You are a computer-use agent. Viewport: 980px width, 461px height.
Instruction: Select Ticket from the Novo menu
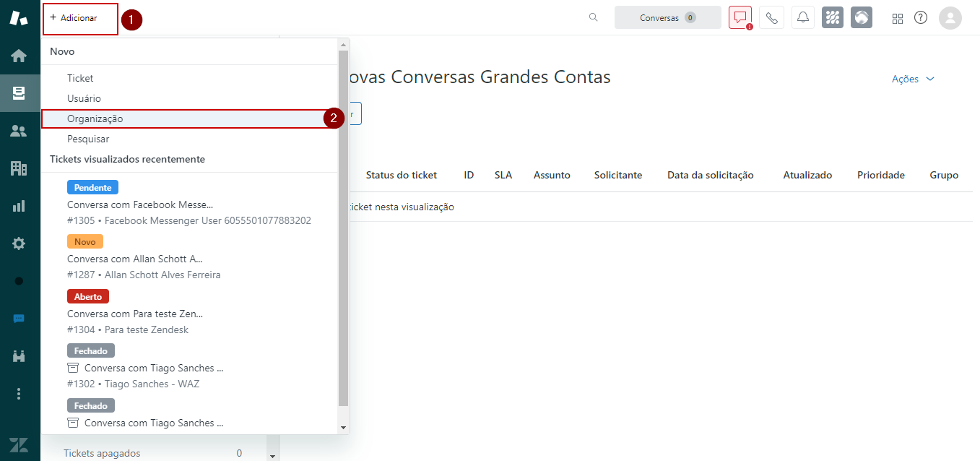pos(80,78)
